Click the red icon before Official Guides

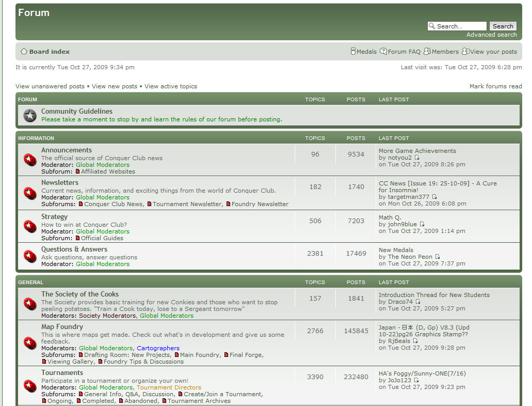tap(78, 238)
